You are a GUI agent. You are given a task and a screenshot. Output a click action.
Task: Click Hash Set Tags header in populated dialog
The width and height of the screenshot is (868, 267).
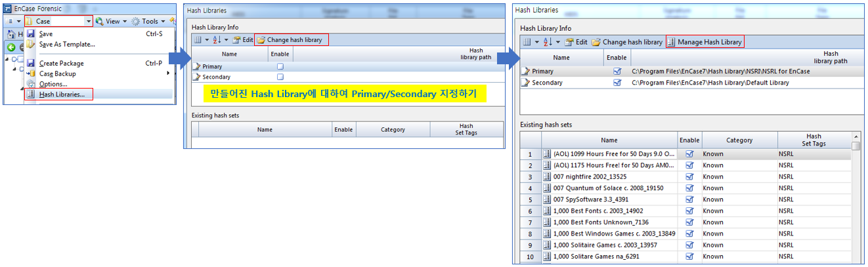point(814,140)
